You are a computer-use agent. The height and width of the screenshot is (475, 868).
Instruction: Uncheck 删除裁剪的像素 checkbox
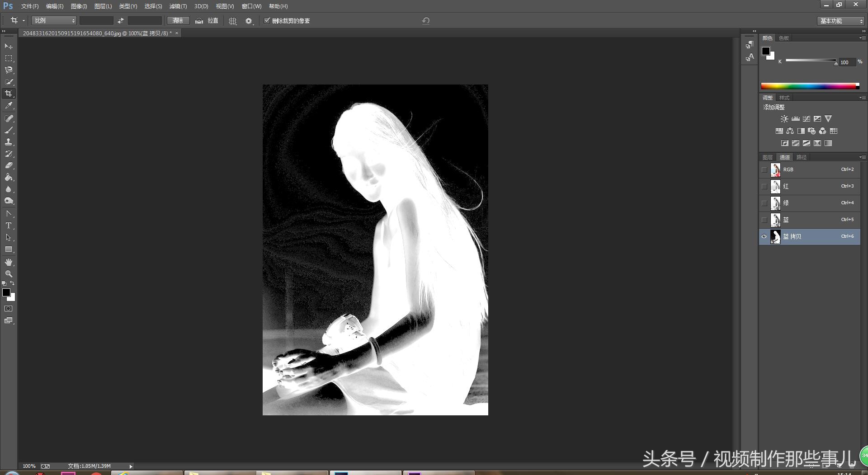267,21
